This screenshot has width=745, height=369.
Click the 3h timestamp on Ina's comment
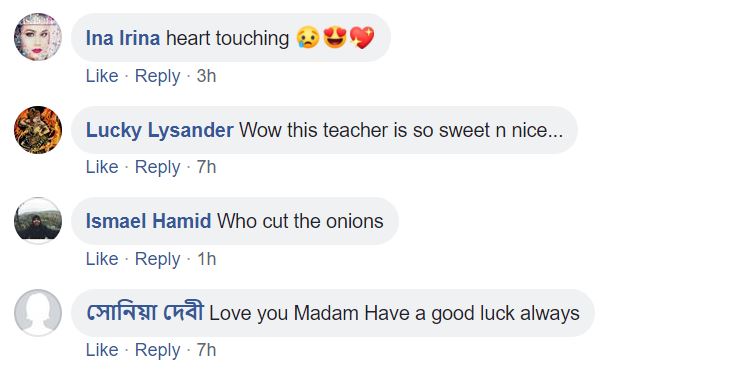point(206,76)
